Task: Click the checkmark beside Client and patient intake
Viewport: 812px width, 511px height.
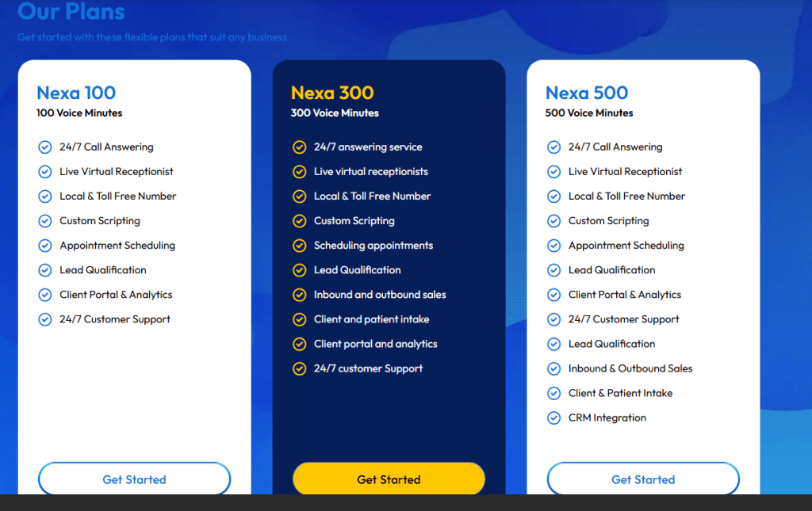Action: point(300,318)
